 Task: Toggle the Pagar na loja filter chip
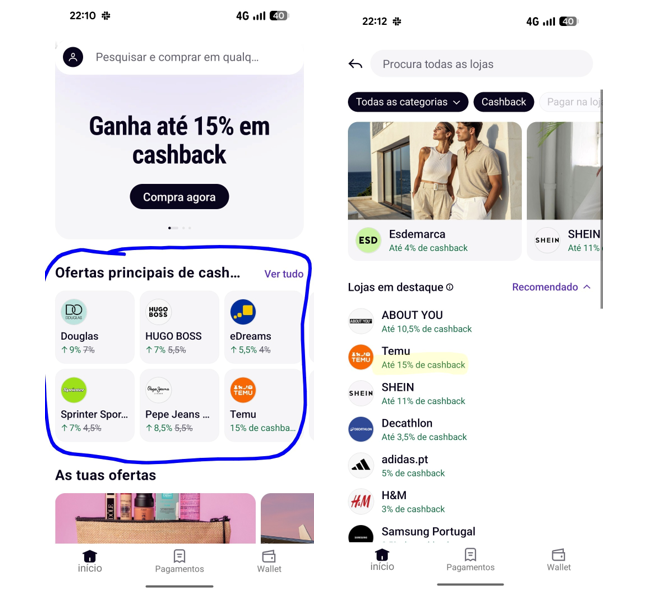571,102
